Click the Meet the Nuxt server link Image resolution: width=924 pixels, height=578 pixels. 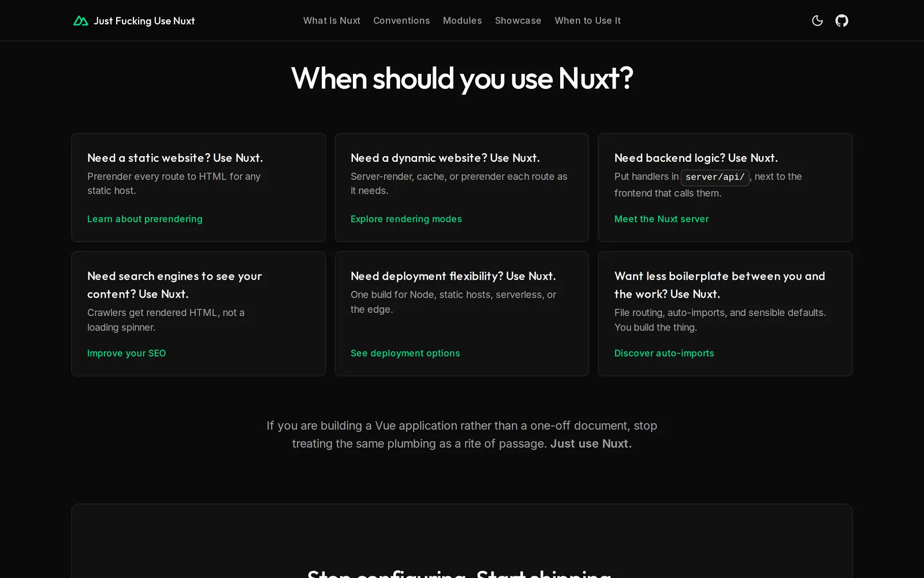coord(661,219)
